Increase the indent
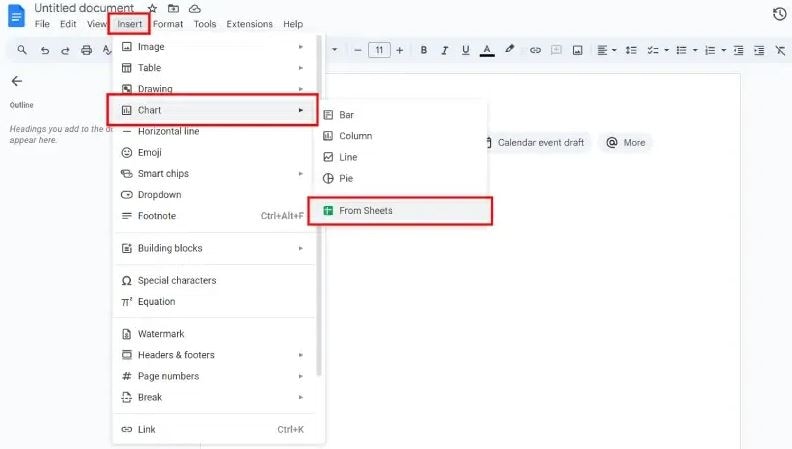 click(759, 50)
